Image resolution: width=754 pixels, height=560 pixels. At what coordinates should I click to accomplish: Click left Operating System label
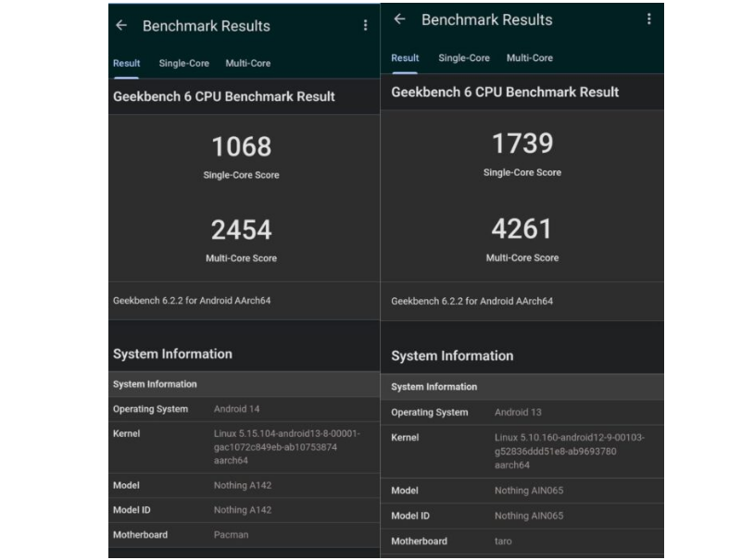pos(150,409)
